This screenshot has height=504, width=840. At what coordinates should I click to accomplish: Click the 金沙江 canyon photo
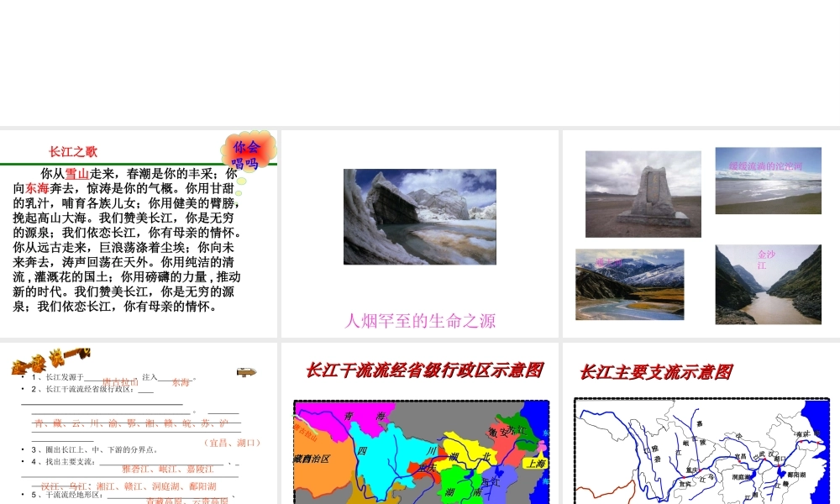pyautogui.click(x=769, y=285)
